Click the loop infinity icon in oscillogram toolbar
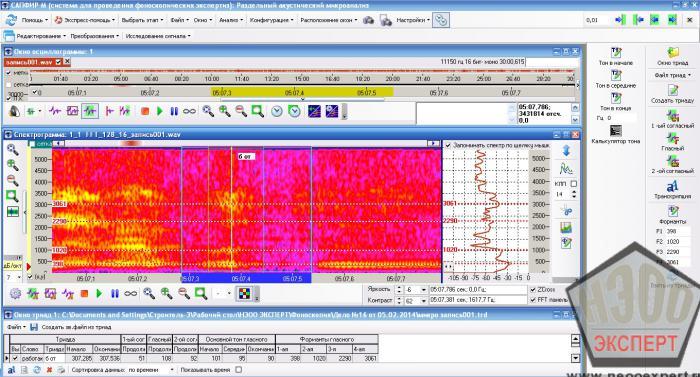The image size is (700, 377). tap(189, 111)
